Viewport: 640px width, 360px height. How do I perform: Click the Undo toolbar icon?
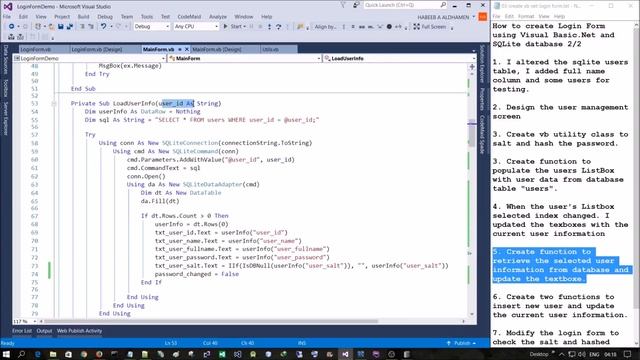[x=103, y=27]
